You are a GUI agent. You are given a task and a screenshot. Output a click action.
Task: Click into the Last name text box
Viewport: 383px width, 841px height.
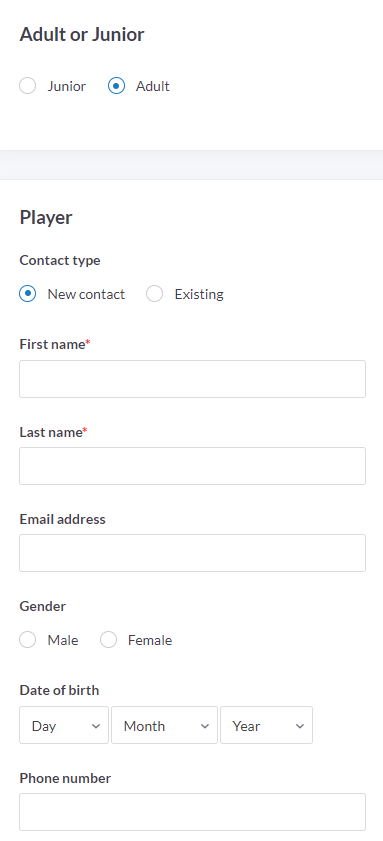[x=193, y=466]
